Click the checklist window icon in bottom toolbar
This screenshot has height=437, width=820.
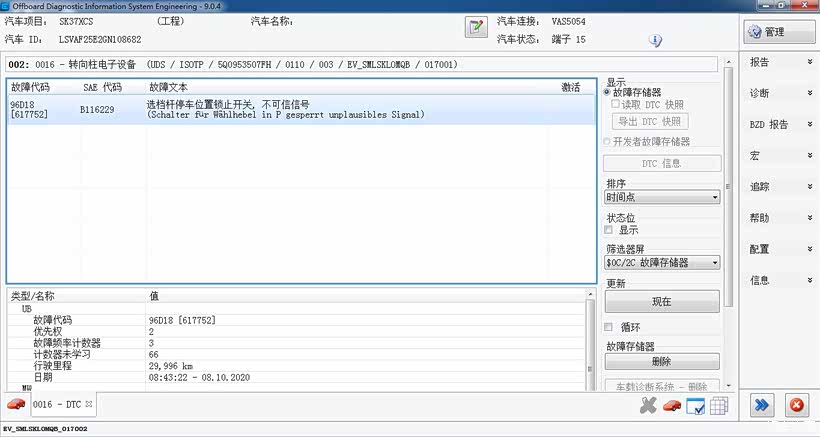pos(696,406)
